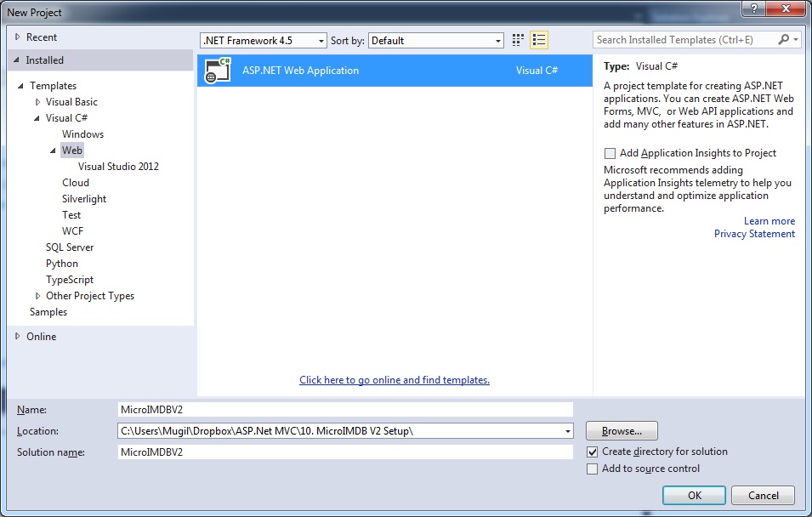812x517 pixels.
Task: Select the Test category
Action: (x=71, y=215)
